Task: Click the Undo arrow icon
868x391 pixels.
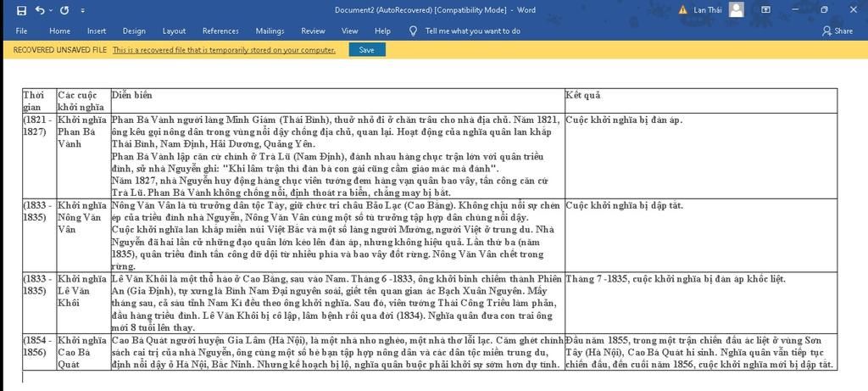Action: 39,10
